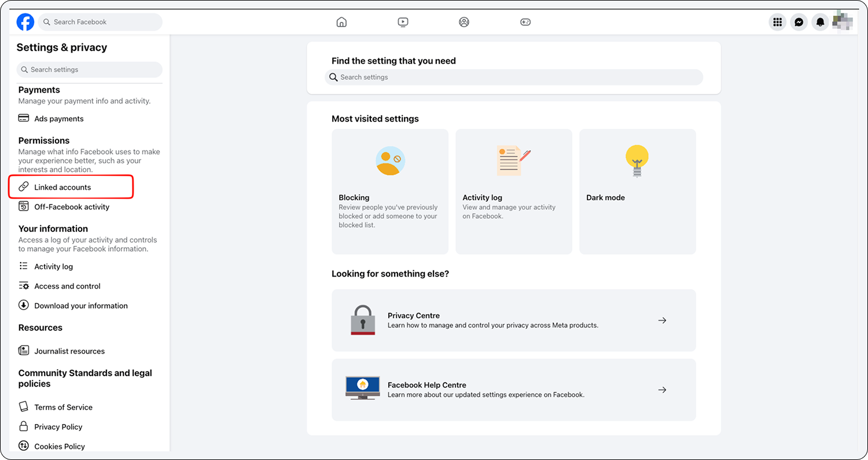Click the Permissions section heading
The height and width of the screenshot is (460, 868).
44,141
